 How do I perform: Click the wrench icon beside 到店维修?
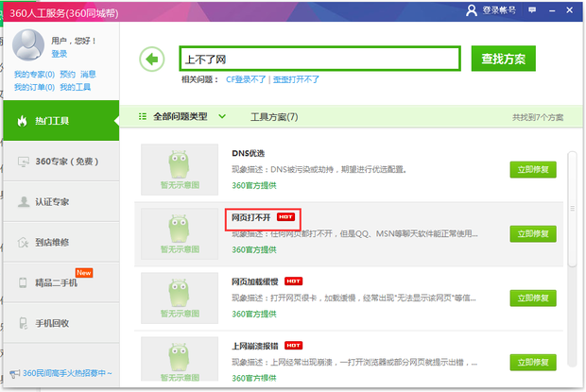pos(22,243)
